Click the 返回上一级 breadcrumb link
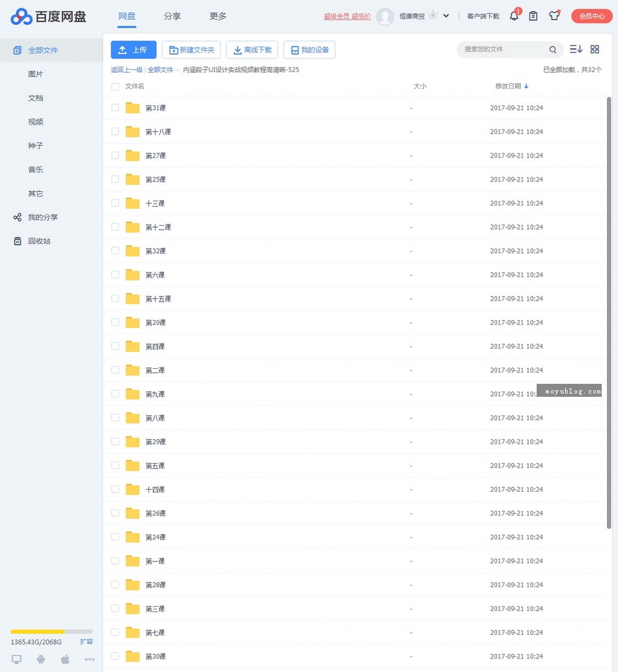The image size is (618, 672). click(126, 70)
